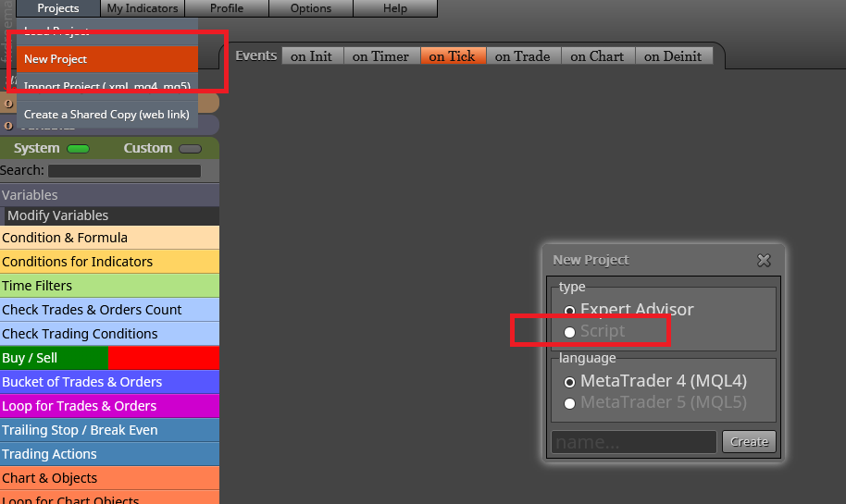Switch to the on Deinit event tab
Image resolution: width=846 pixels, height=504 pixels.
[x=673, y=56]
